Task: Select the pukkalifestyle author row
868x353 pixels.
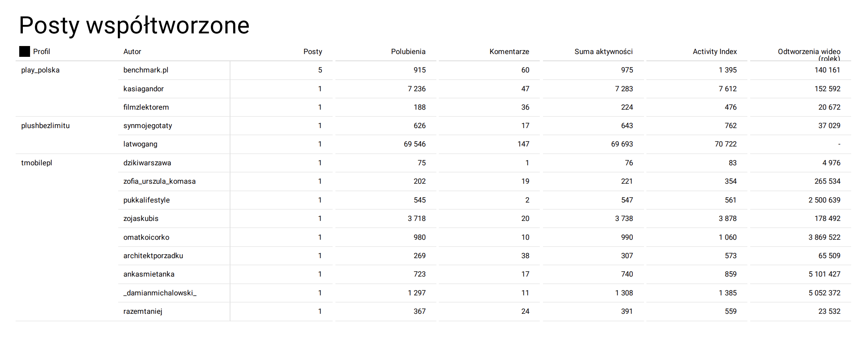Action: point(147,200)
